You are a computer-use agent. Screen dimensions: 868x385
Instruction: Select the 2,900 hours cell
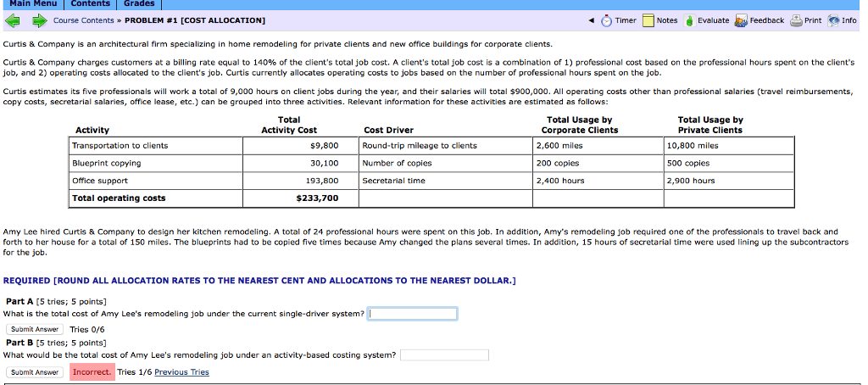coord(729,181)
